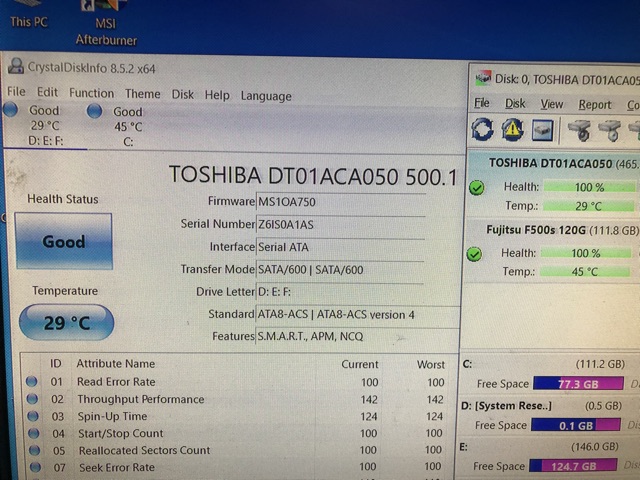Click the TOSHIBA DT01ACA050 500.1 model heading
Screen dimensions: 640x480
pos(313,176)
